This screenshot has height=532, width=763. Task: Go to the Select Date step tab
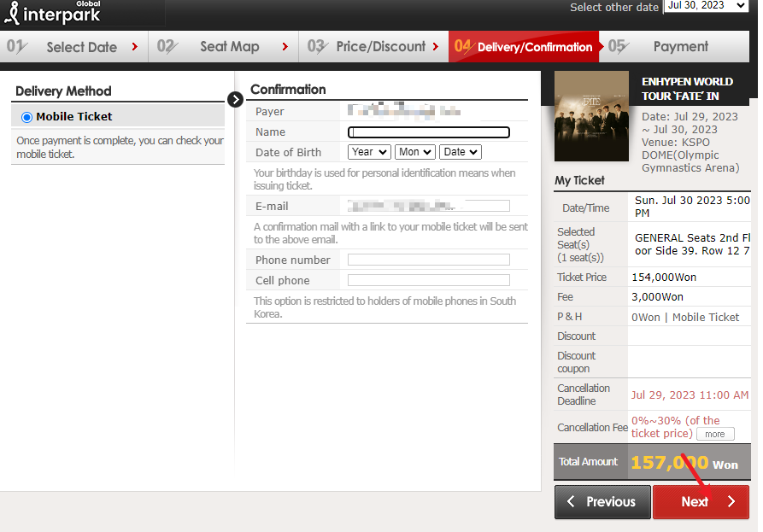pos(74,47)
